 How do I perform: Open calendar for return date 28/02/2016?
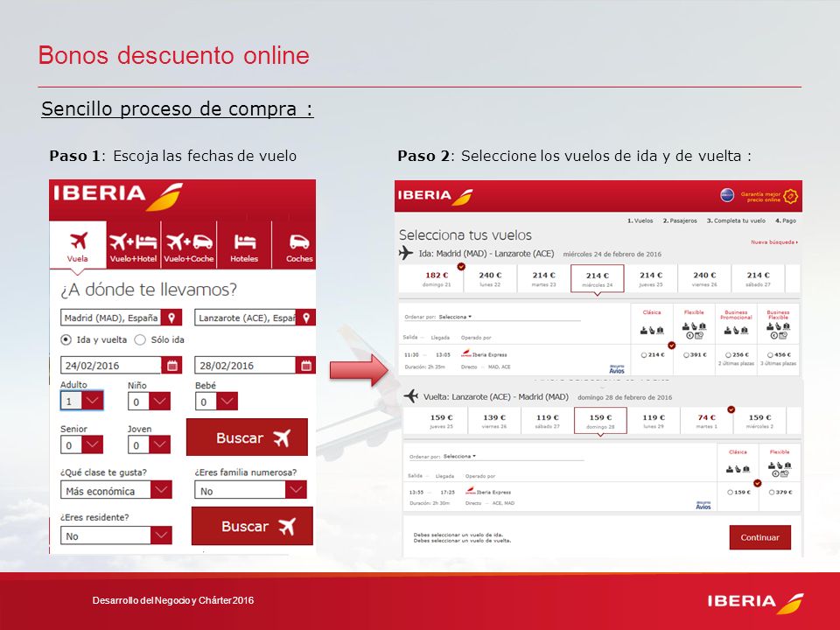tap(306, 366)
